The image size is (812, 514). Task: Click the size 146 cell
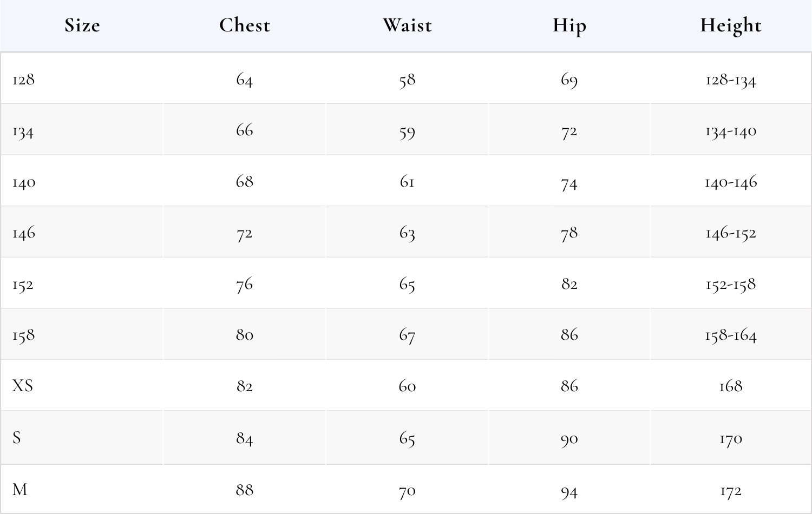point(24,233)
